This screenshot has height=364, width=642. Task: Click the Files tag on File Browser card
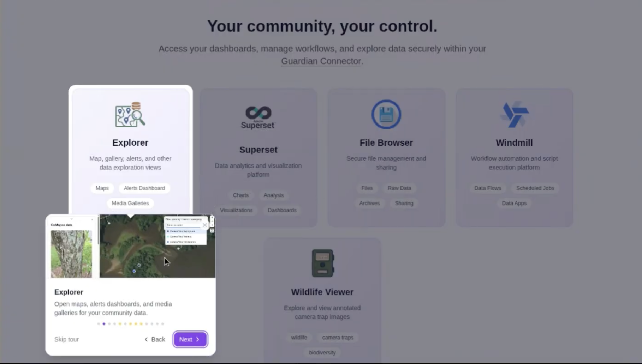point(367,188)
